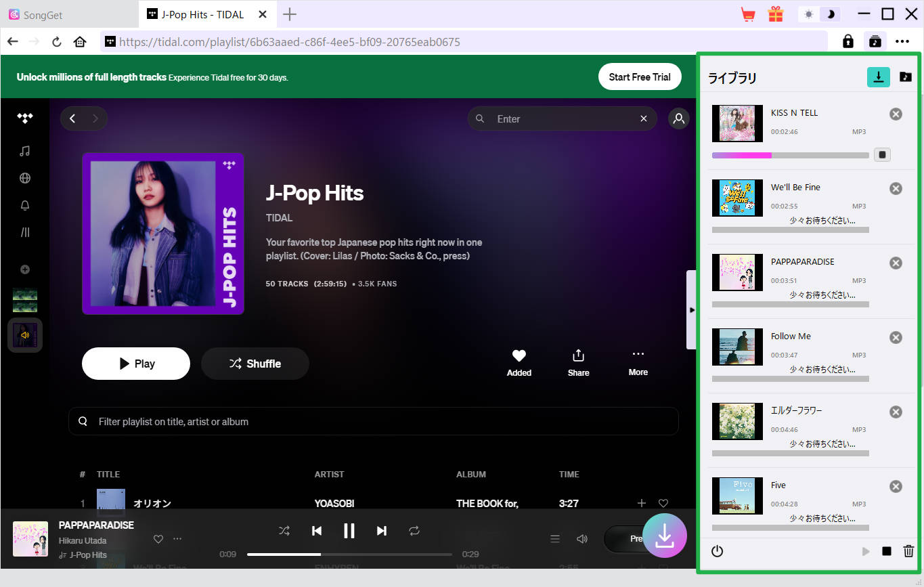Open the user profile icon
Screen dimensions: 924x587
(x=678, y=118)
